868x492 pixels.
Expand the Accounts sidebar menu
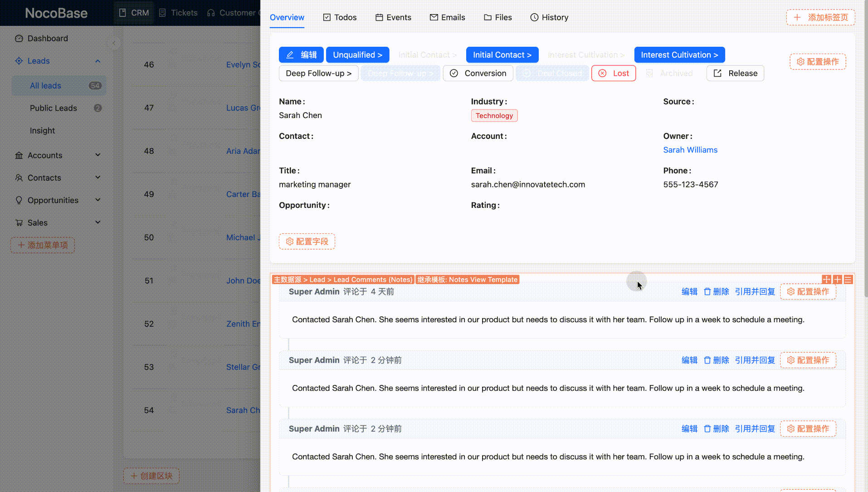coord(98,155)
